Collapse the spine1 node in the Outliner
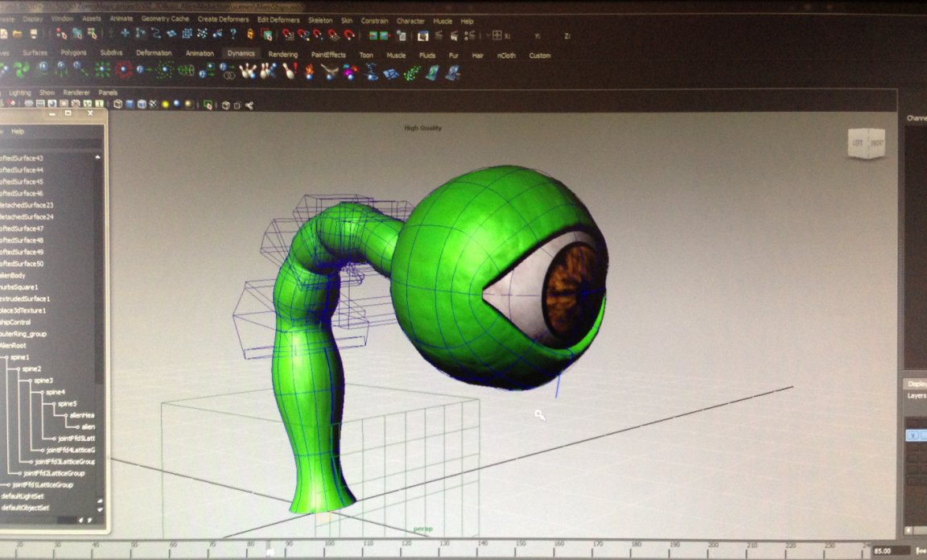 click(6, 357)
